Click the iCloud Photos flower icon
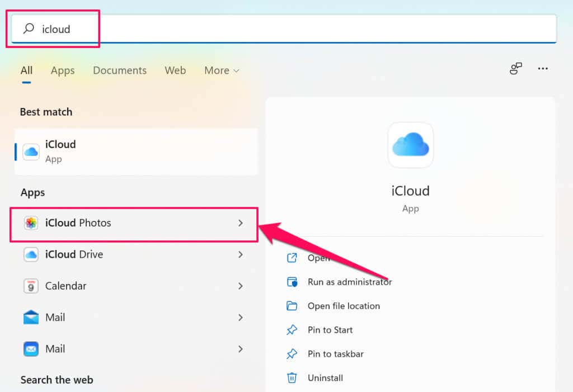573x392 pixels. click(31, 223)
